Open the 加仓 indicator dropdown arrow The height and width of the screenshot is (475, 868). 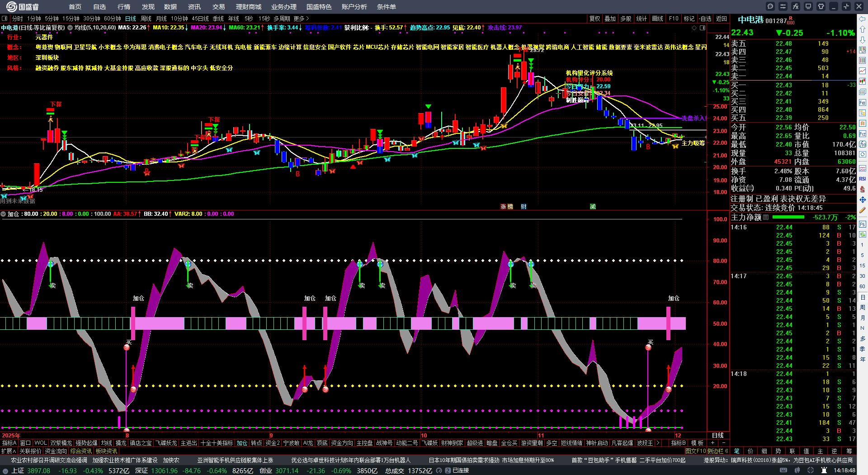(x=4, y=214)
